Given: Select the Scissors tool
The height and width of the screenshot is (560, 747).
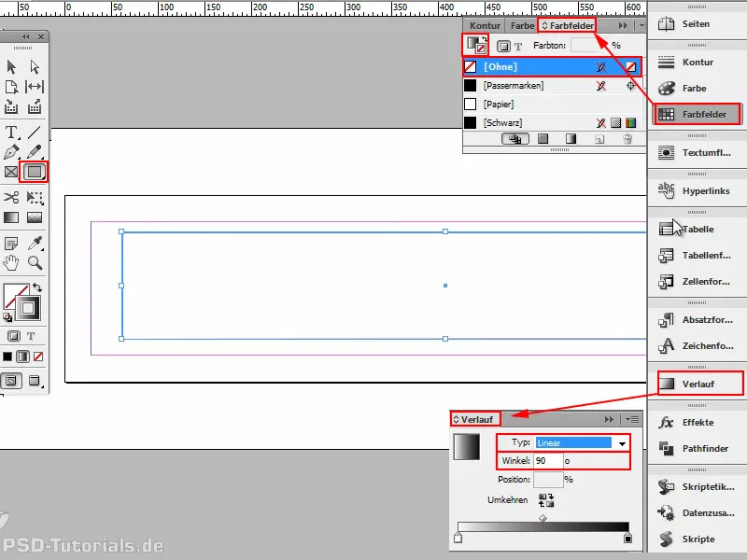Looking at the screenshot, I should [x=10, y=198].
